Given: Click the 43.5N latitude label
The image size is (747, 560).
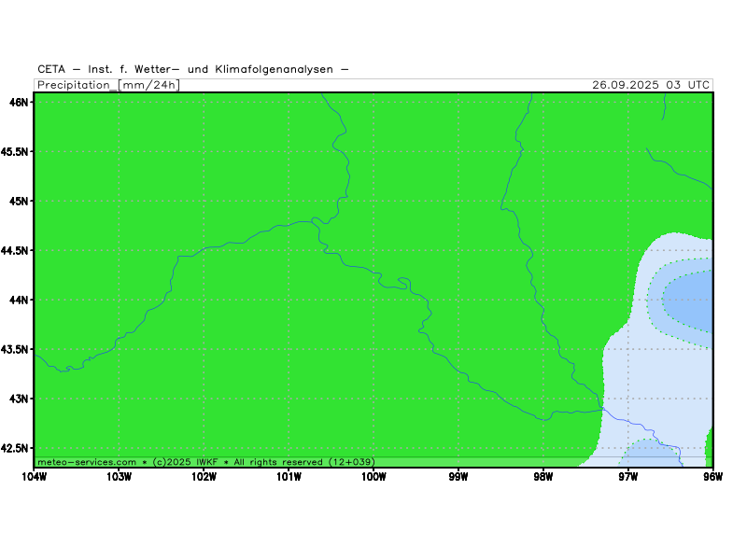Looking at the screenshot, I should click(15, 349).
